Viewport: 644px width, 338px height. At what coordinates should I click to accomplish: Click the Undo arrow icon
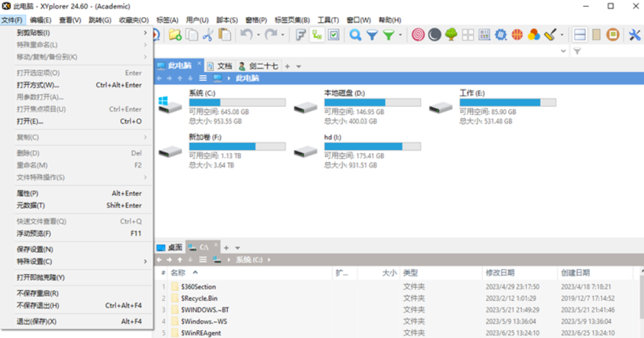pos(247,35)
